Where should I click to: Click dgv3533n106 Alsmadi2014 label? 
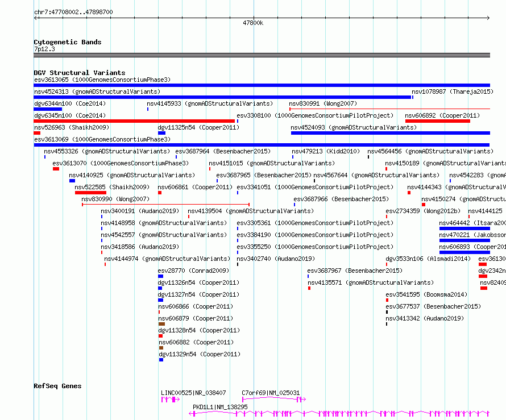click(x=428, y=259)
